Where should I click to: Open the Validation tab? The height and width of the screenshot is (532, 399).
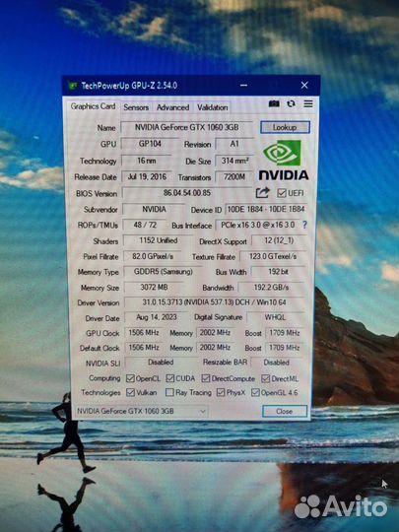coord(213,107)
